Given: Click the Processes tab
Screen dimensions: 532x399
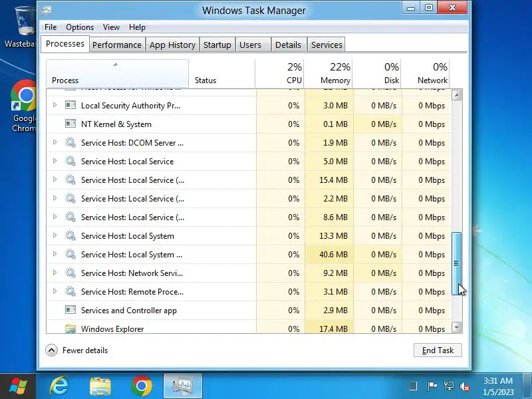Looking at the screenshot, I should [65, 44].
